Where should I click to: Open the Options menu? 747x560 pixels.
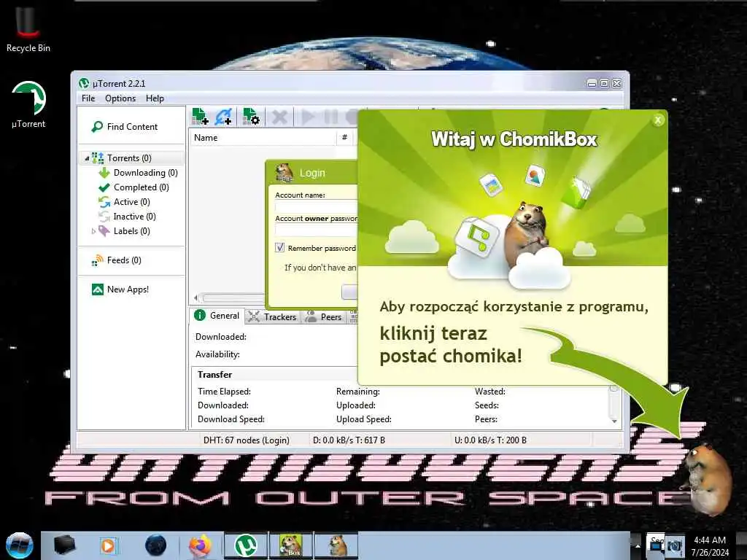(120, 98)
